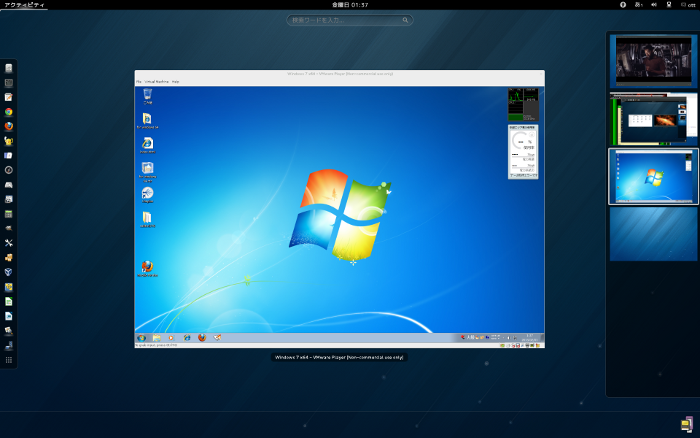Open the Help menu in VMware Player

(175, 81)
